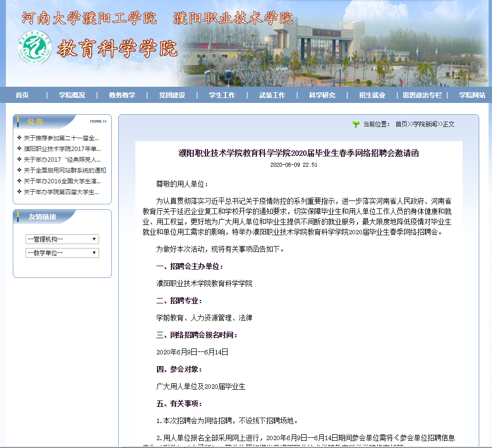Open 科学研究 in the navigation bar
The image size is (492, 448).
coord(322,95)
